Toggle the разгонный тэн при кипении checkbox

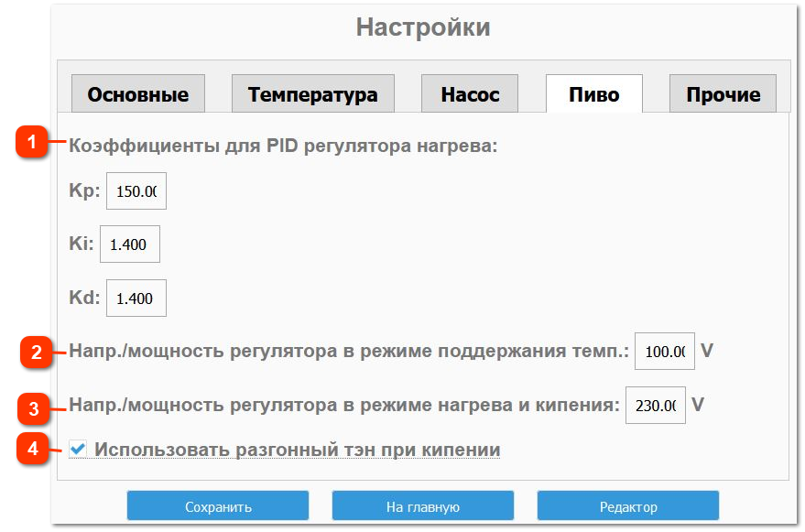click(x=78, y=449)
